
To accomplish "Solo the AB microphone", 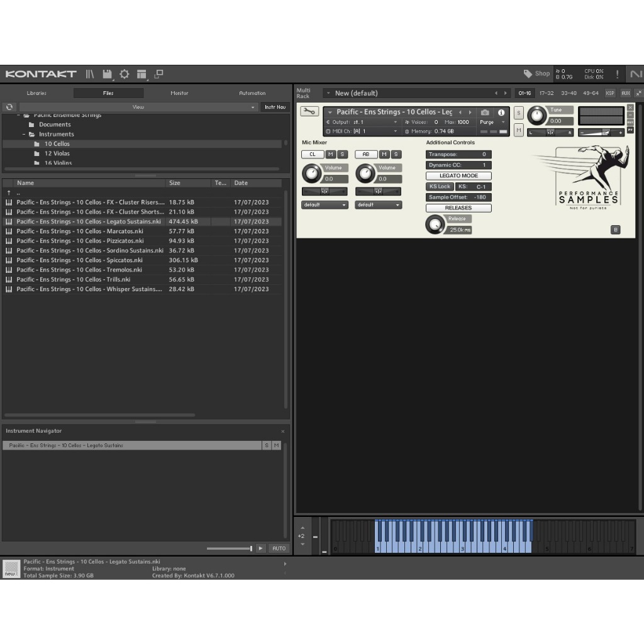I will coord(396,155).
